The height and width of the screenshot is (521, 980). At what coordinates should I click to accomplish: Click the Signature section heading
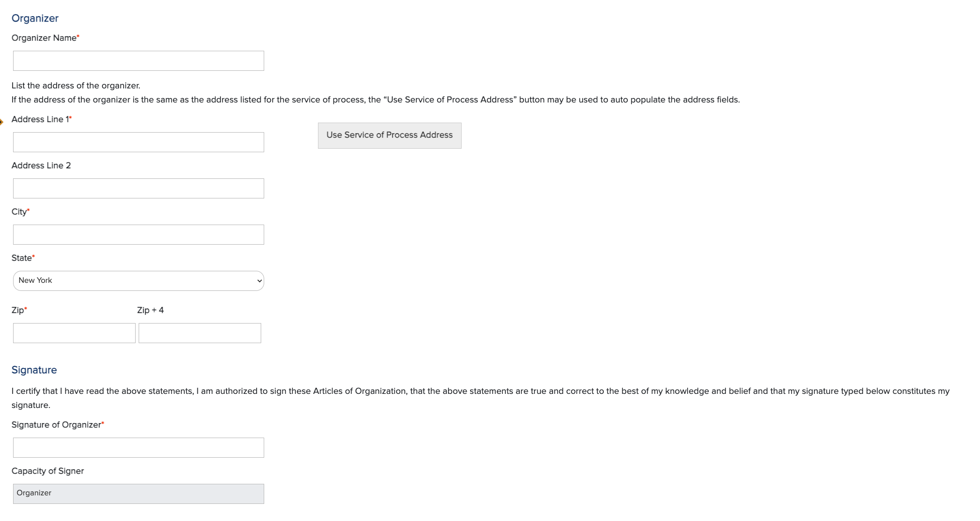pyautogui.click(x=34, y=370)
